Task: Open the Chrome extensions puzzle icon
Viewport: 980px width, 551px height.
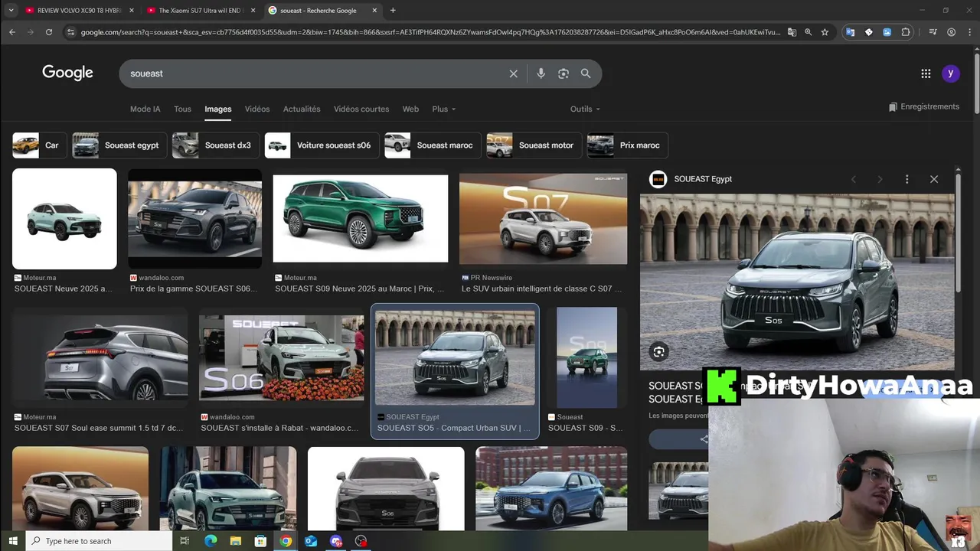Action: point(906,32)
